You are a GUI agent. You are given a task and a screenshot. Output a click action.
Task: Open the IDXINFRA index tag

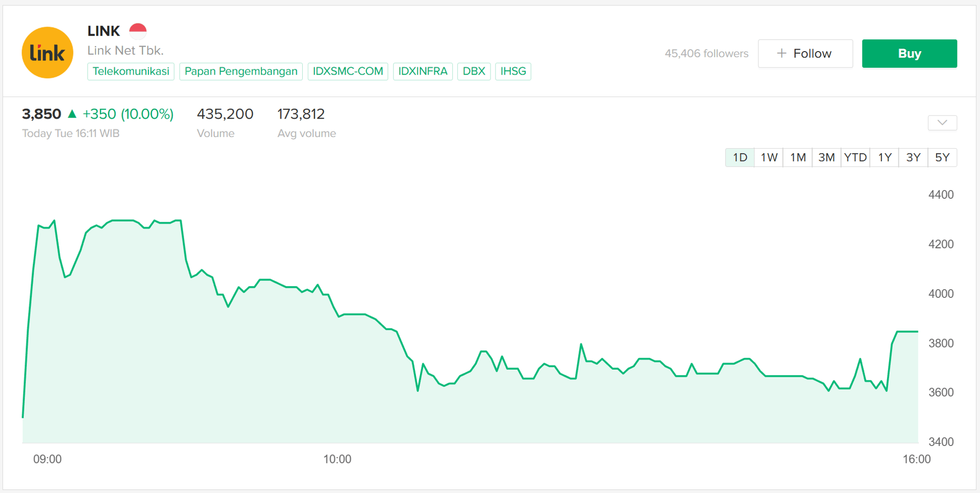point(423,71)
